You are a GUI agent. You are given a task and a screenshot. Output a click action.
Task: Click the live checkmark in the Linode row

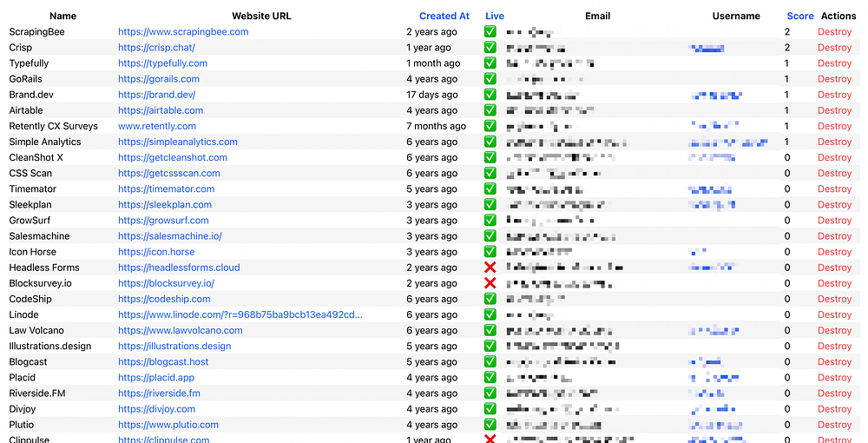pos(490,314)
